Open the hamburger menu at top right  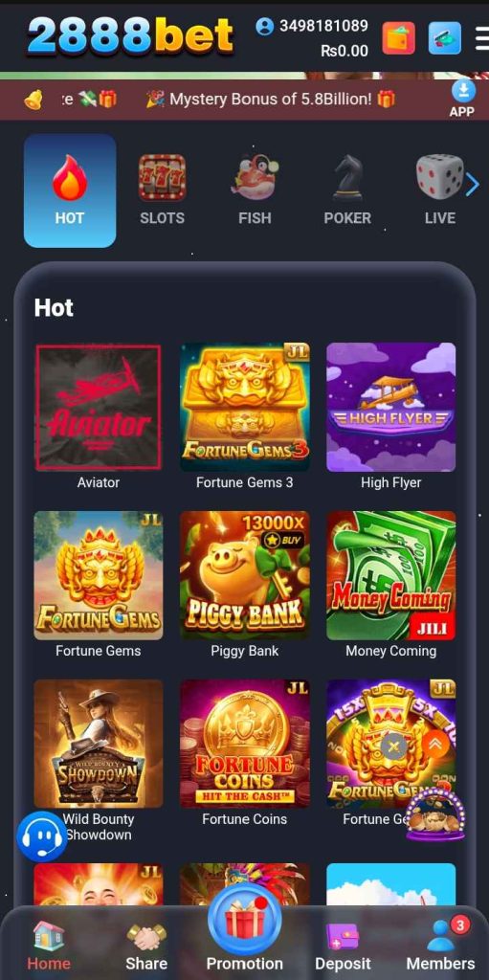tap(482, 38)
